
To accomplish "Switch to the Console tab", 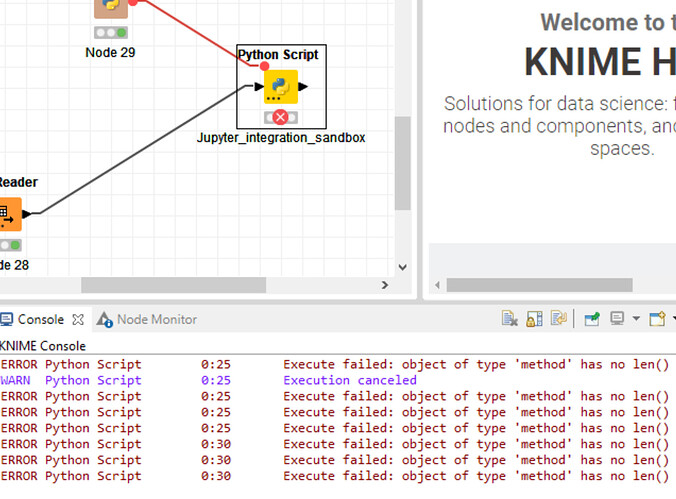I will (x=40, y=320).
